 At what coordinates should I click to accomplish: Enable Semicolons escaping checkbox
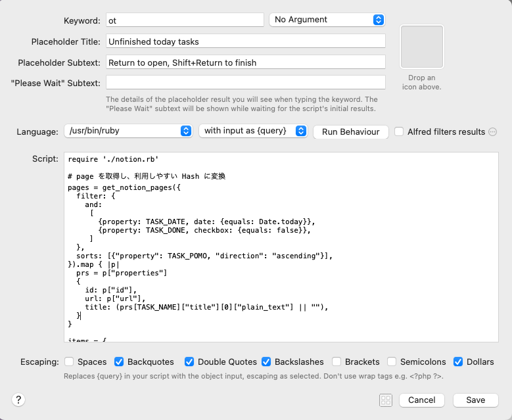[x=392, y=362]
